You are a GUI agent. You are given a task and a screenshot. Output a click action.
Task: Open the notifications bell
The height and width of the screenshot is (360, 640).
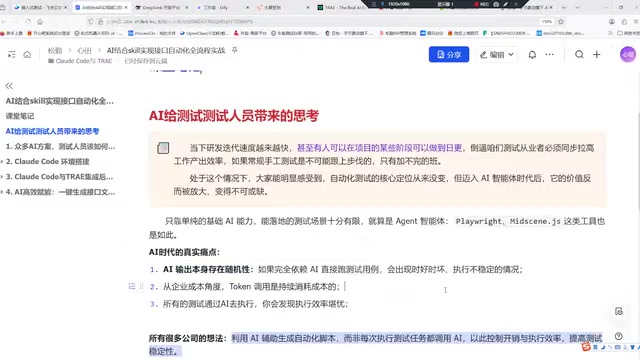(532, 54)
